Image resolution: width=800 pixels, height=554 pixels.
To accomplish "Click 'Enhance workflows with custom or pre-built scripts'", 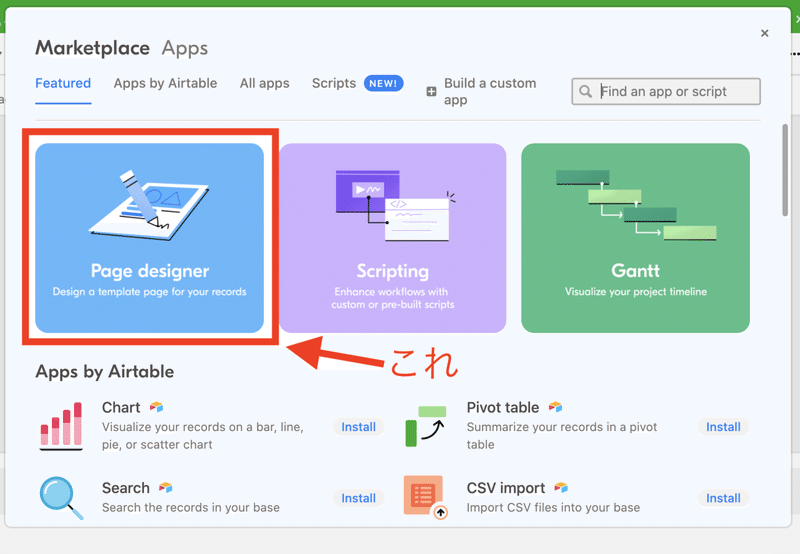I will click(392, 298).
